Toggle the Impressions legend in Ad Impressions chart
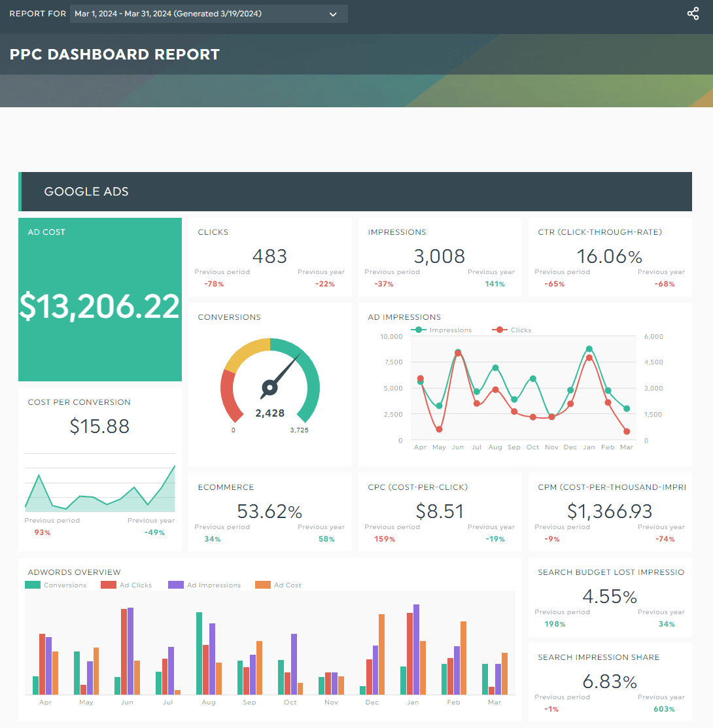The image size is (713, 728). pos(442,330)
